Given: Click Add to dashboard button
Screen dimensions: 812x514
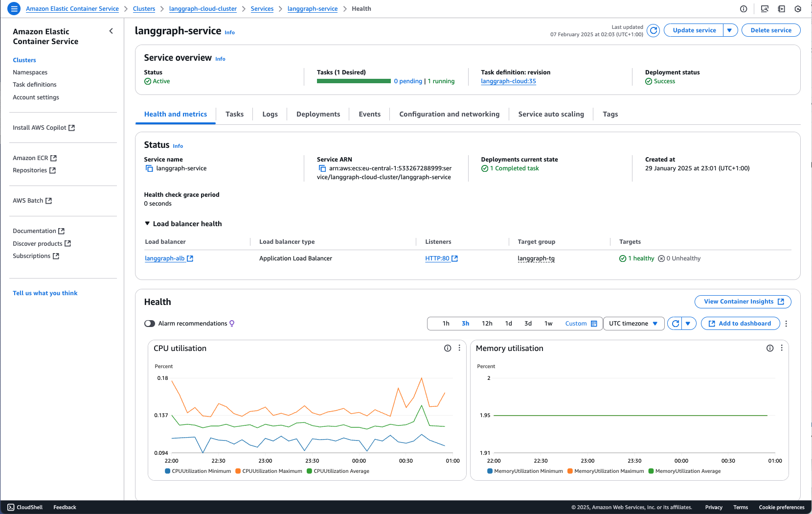Looking at the screenshot, I should 740,324.
